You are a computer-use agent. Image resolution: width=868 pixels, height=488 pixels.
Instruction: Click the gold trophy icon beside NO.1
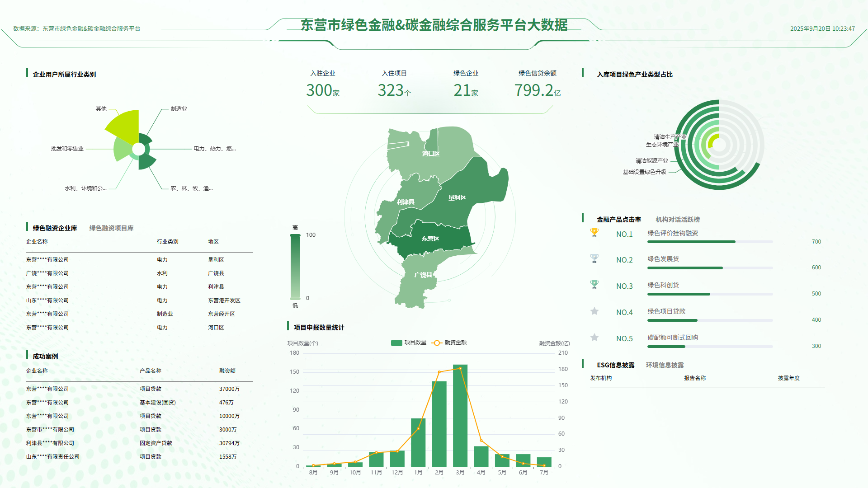[594, 232]
